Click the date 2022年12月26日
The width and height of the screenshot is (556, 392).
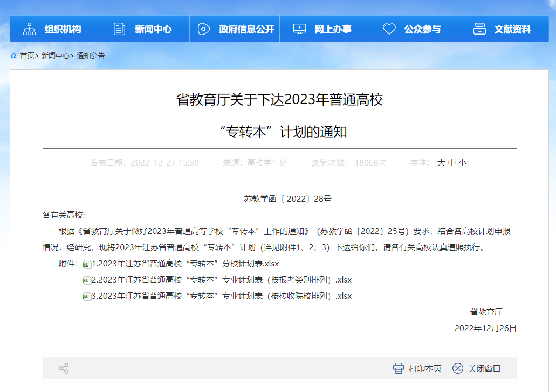pos(485,328)
